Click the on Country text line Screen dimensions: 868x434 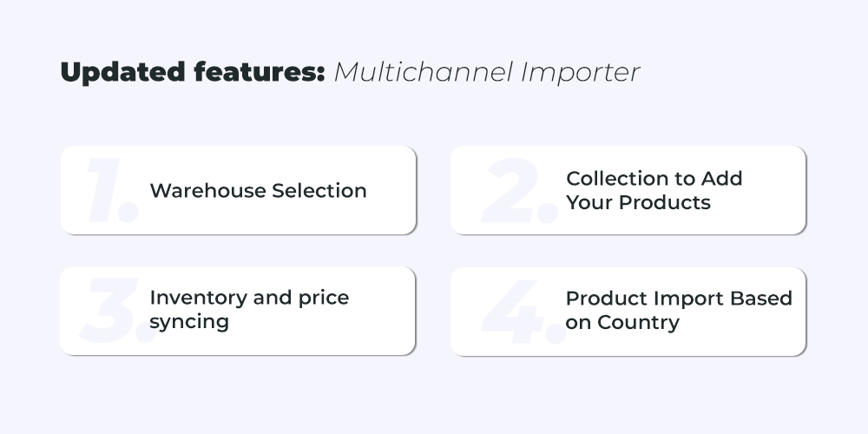622,322
